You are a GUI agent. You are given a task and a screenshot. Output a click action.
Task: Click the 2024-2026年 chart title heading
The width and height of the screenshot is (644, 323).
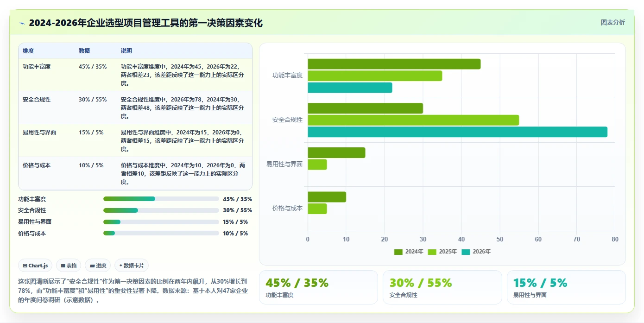point(145,23)
